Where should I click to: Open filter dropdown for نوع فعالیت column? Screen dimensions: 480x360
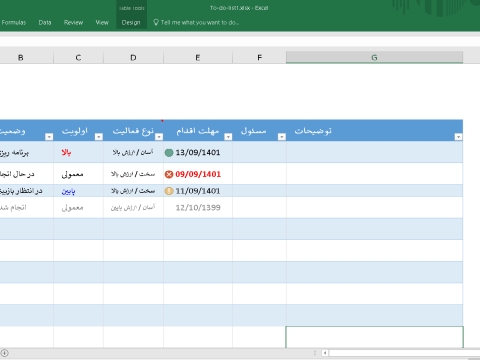tap(159, 137)
